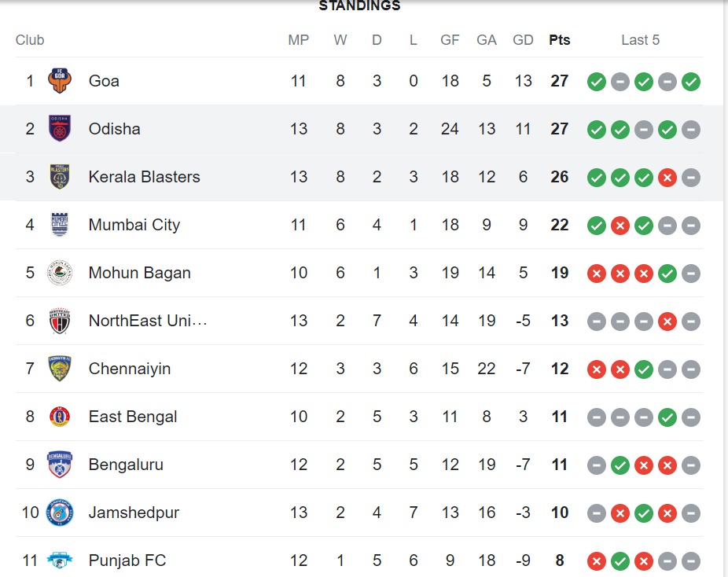Click the Mumbai City crest icon

click(60, 225)
